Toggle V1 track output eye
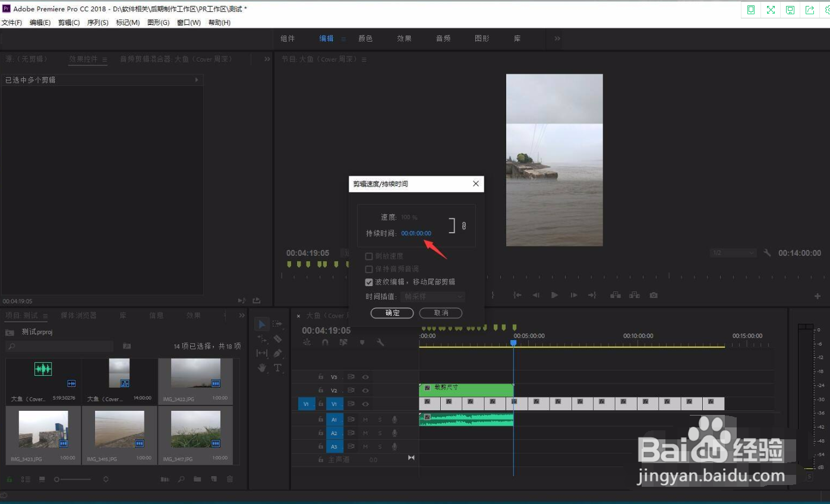Viewport: 830px width, 504px height. pos(365,404)
